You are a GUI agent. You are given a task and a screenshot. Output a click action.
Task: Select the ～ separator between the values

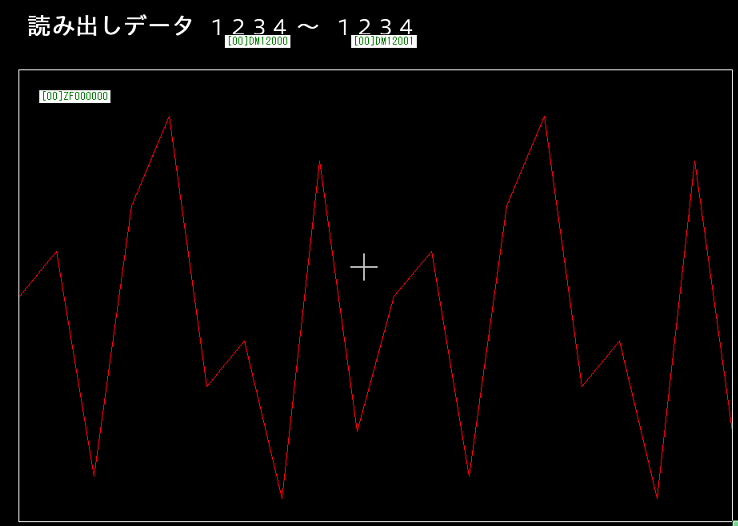point(308,27)
